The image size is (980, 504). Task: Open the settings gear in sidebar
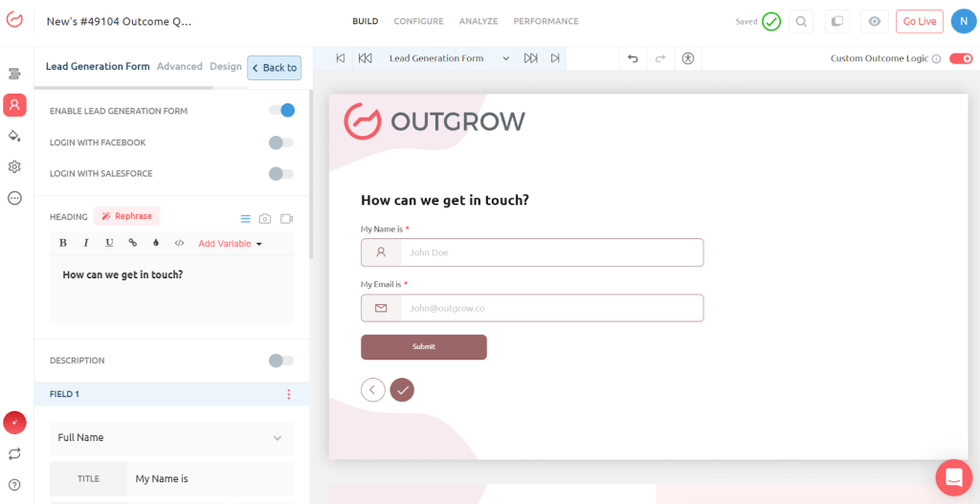point(14,167)
